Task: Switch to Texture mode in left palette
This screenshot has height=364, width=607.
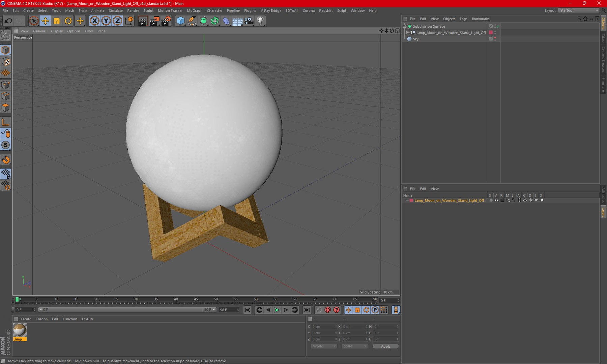Action: [6, 62]
